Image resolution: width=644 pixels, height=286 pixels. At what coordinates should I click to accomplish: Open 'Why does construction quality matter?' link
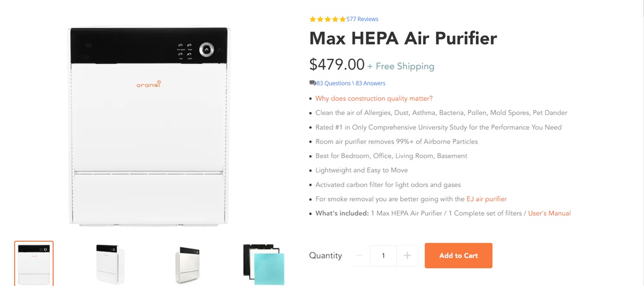click(374, 98)
